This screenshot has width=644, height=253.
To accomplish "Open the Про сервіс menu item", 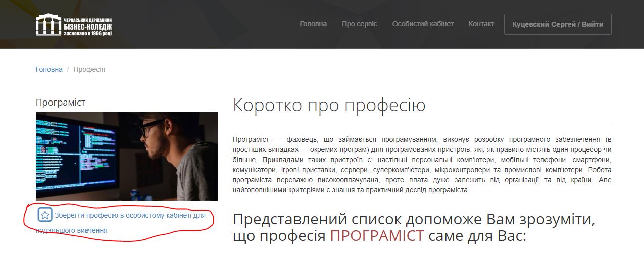I will click(x=359, y=24).
